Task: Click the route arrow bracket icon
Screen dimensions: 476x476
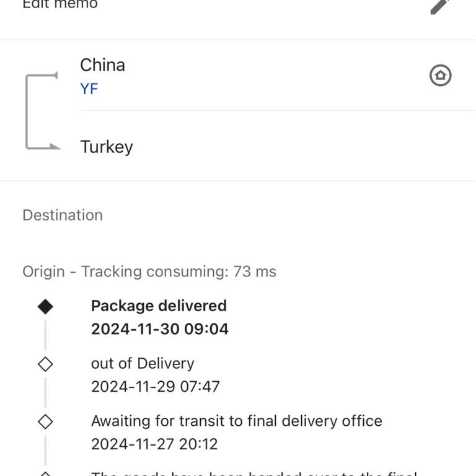Action: point(42,112)
